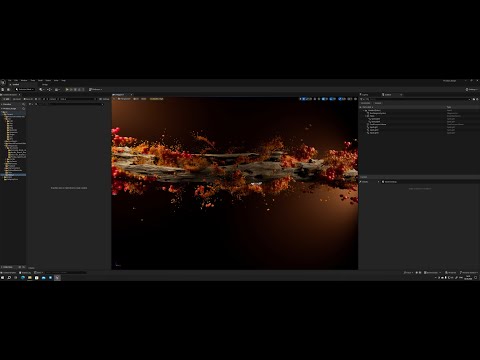
Task: Open the Revision Control status menu
Action: [x=468, y=273]
